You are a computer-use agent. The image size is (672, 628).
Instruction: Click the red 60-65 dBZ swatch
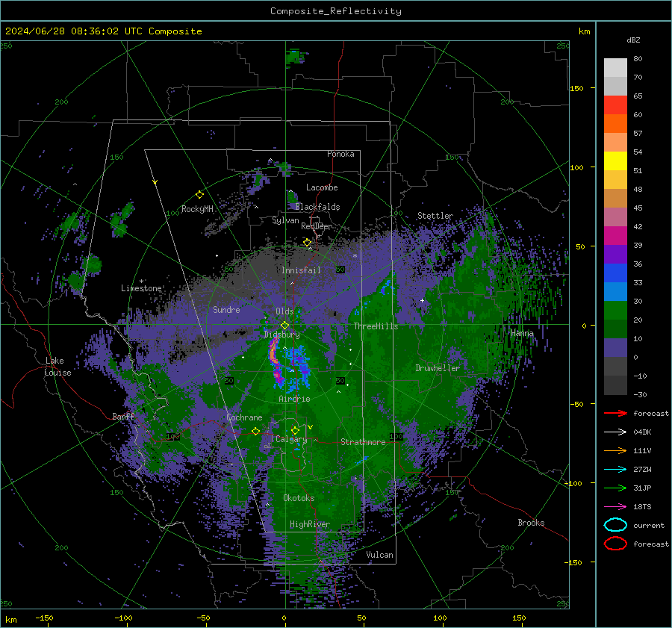coord(615,105)
